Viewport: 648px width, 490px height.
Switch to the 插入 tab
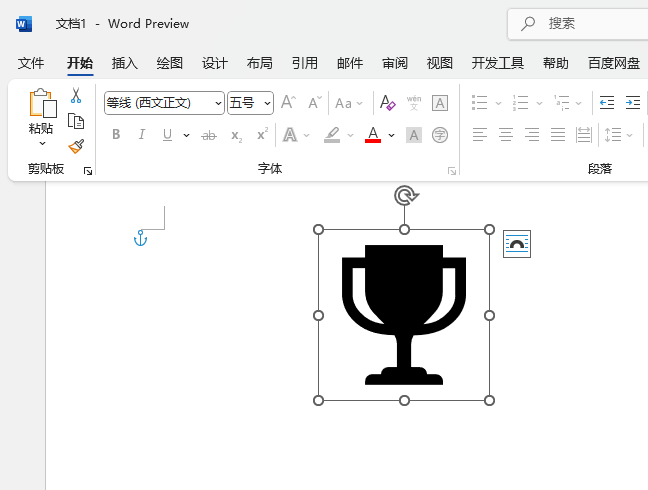click(x=125, y=63)
